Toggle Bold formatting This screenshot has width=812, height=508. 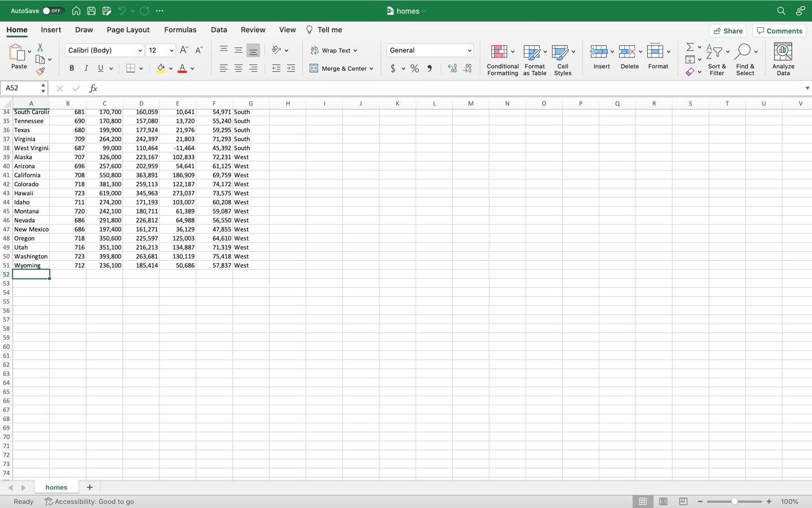tap(72, 68)
